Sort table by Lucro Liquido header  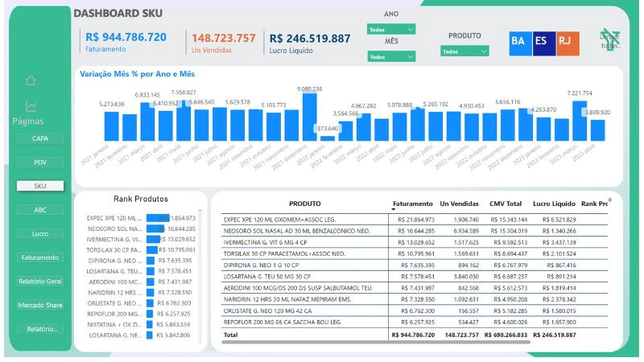(554, 204)
